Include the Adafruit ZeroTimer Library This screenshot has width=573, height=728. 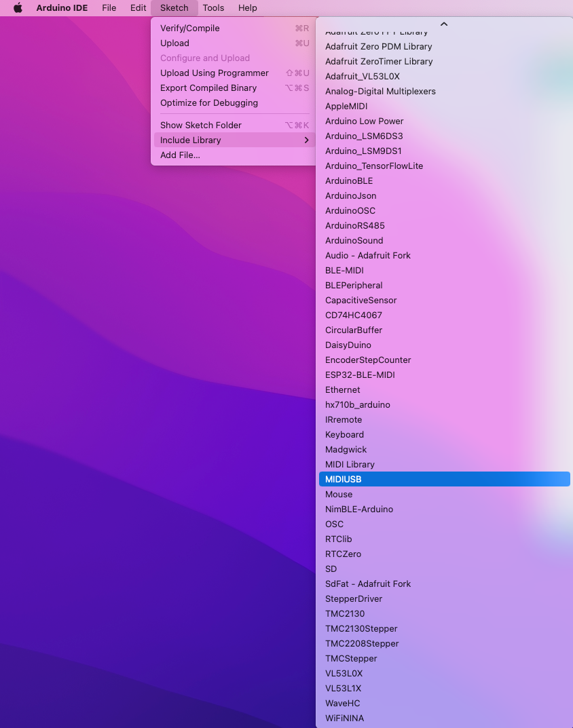click(x=445, y=61)
